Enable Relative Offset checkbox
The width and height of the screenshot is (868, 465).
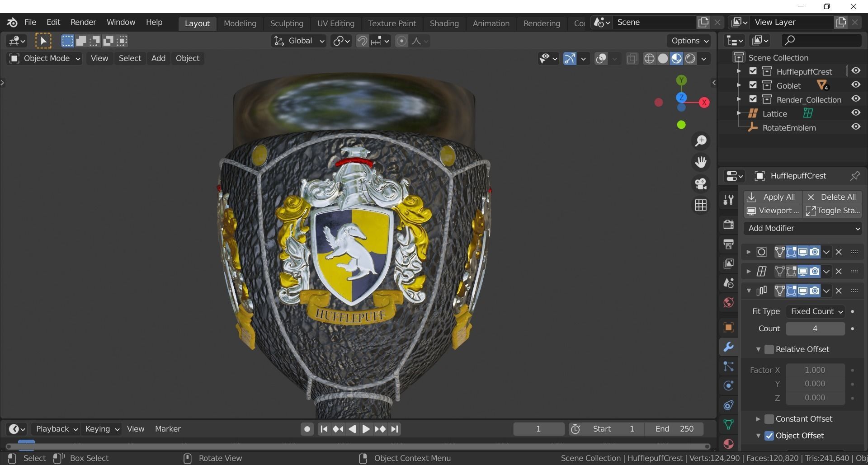pos(769,349)
